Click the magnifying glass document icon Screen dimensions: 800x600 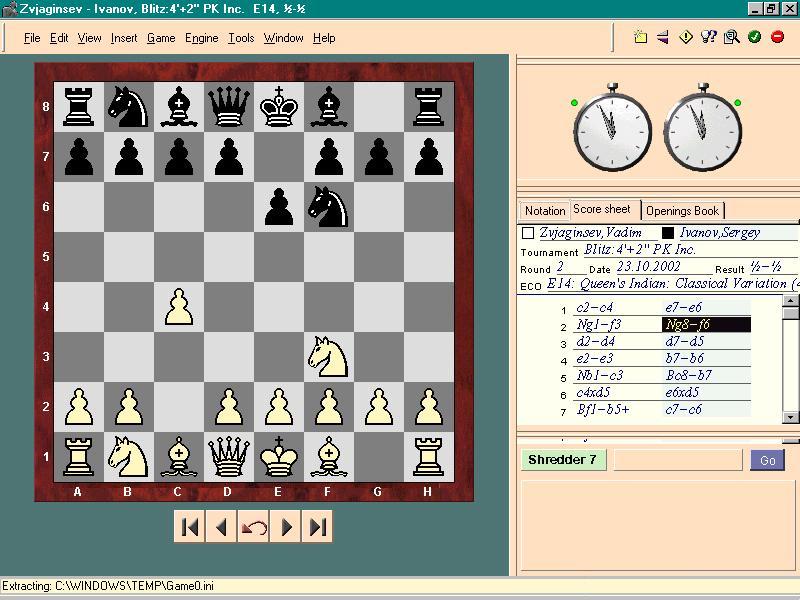tap(731, 38)
